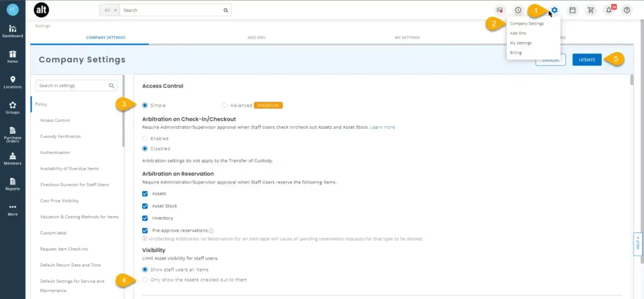
Task: Toggle the Pre-approve reservations checkbox
Action: coord(146,231)
